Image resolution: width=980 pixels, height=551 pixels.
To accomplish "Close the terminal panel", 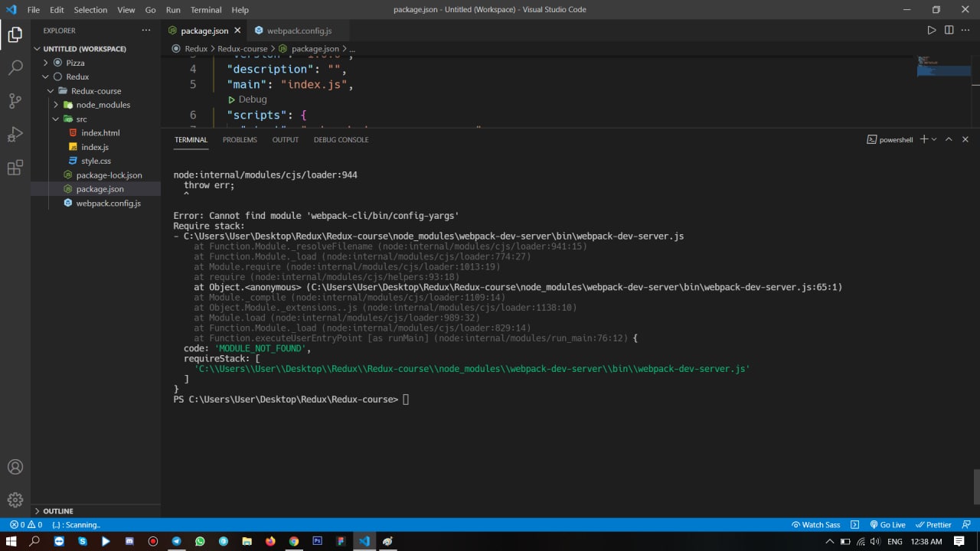I will click(965, 139).
